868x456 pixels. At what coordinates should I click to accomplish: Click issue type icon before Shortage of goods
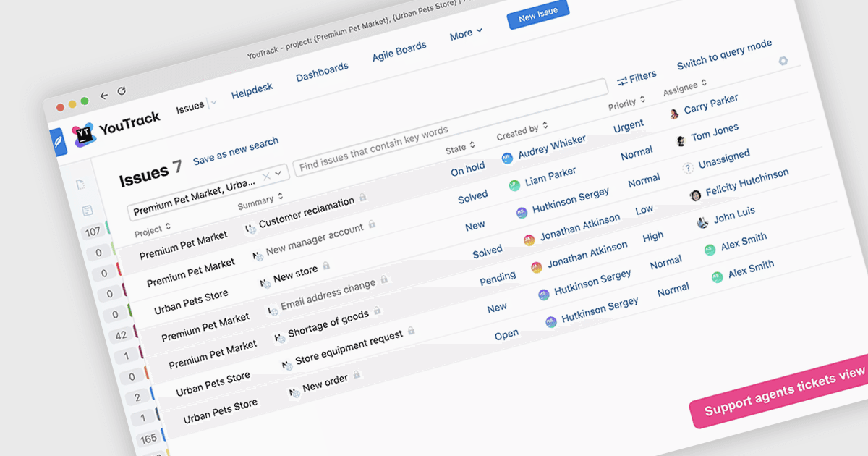278,337
